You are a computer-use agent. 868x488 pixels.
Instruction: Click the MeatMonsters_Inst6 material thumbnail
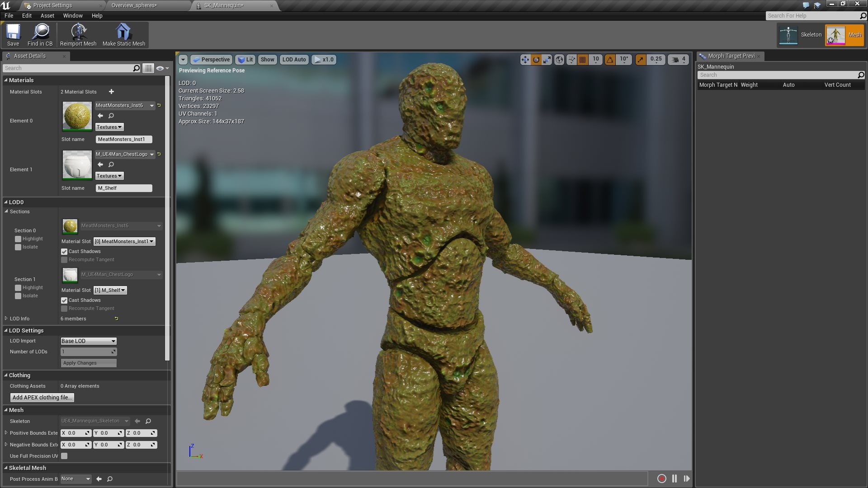tap(77, 116)
